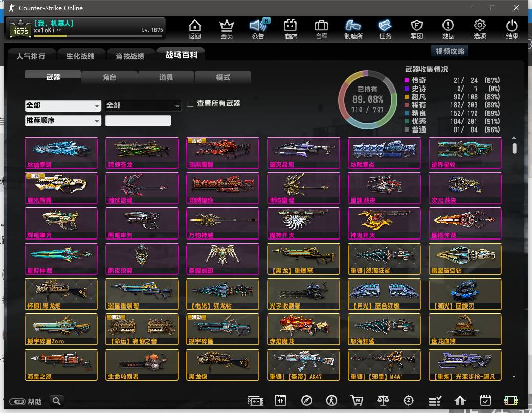This screenshot has width=532, height=413.
Task: Expand the player name arrow next to xx1oKi
Action: click(59, 30)
